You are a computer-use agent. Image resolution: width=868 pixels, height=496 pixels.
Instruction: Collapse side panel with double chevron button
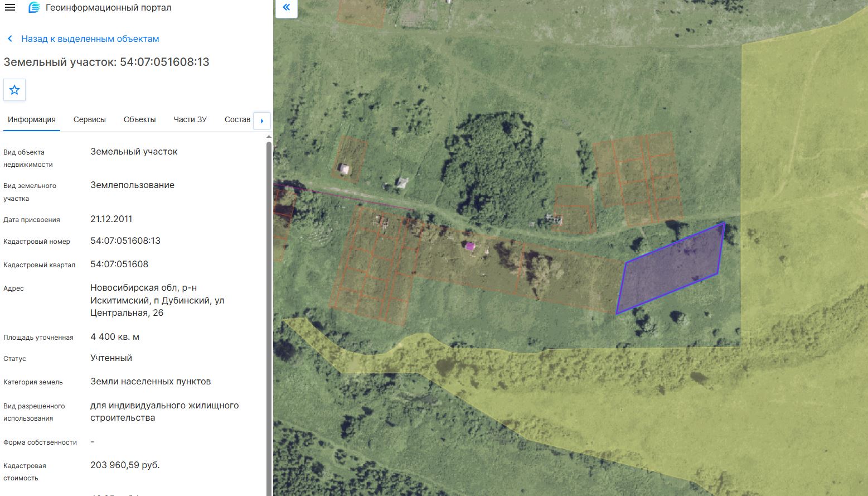pos(287,8)
